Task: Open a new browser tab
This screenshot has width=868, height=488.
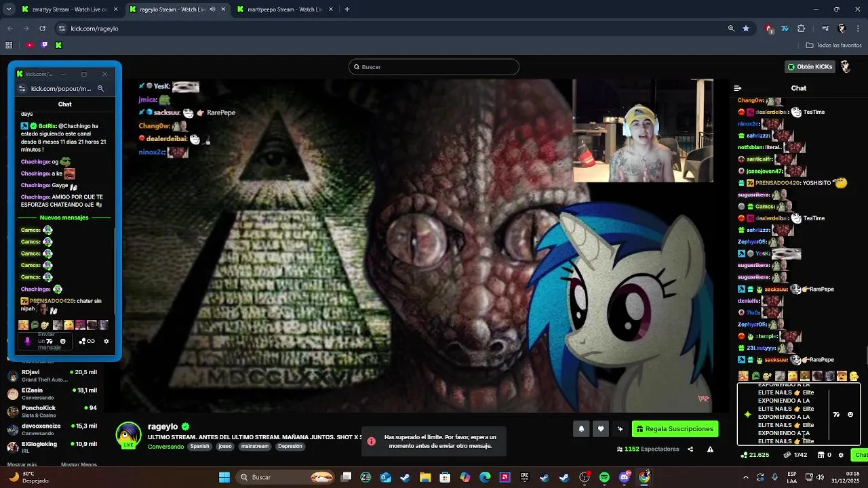Action: tap(347, 9)
